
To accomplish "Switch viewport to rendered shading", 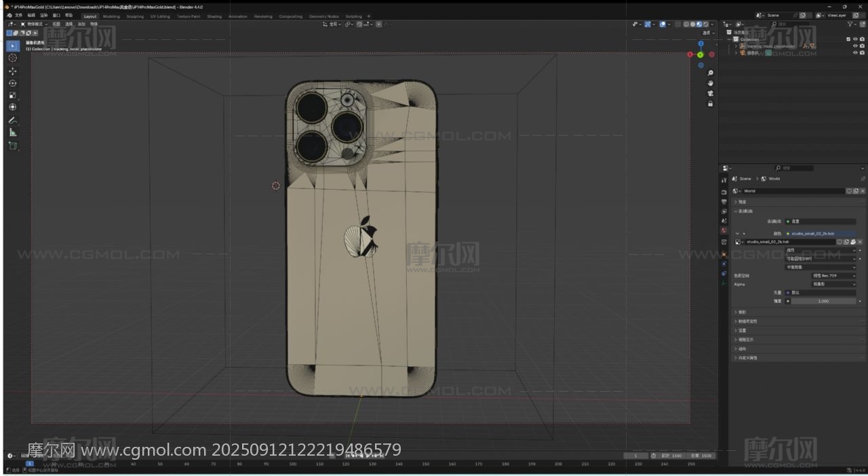I will point(707,24).
